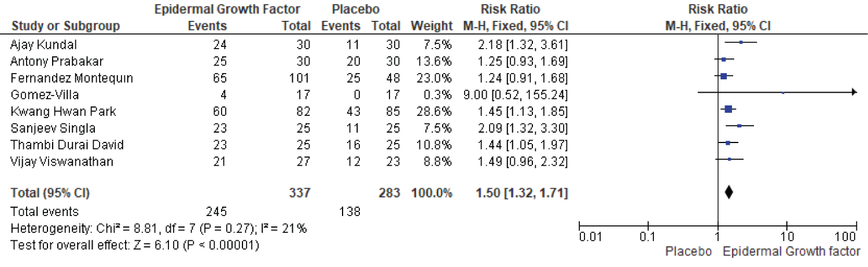Click the axis tick label 10
This screenshot has height=267, width=868.
(x=786, y=237)
